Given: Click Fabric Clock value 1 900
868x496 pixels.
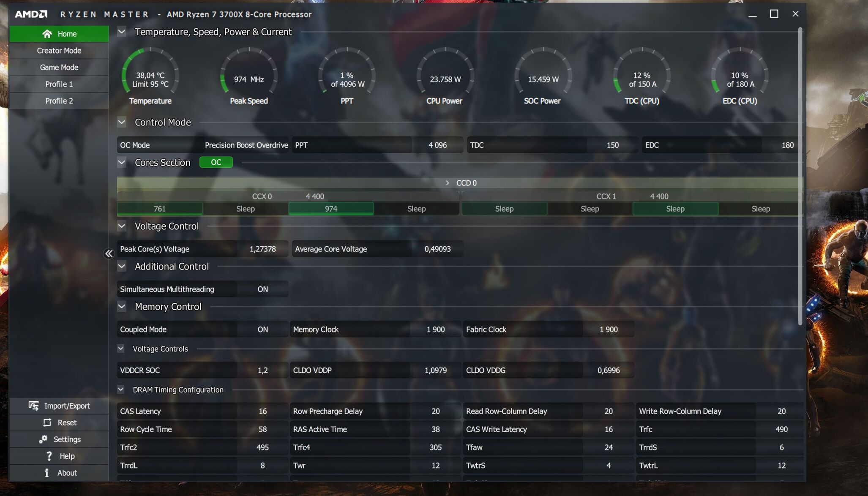Looking at the screenshot, I should click(x=609, y=329).
